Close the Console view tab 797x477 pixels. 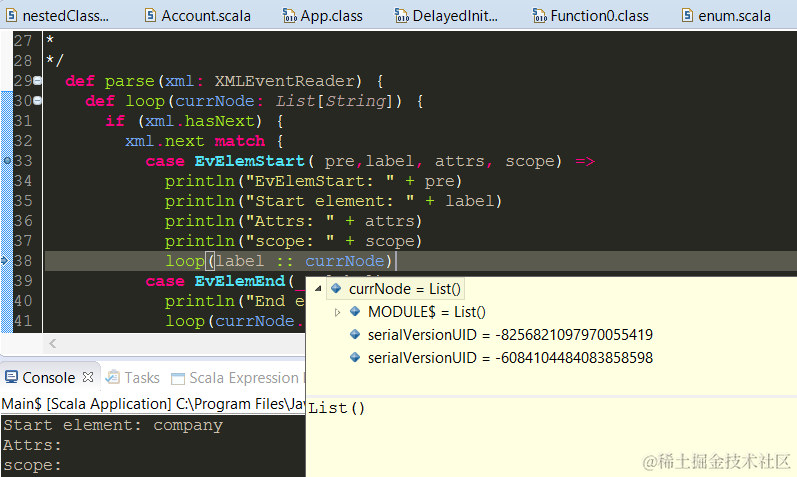[x=88, y=377]
